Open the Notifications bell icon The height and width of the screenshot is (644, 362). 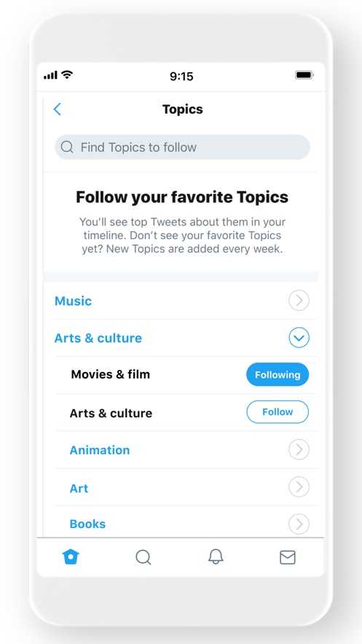216,556
